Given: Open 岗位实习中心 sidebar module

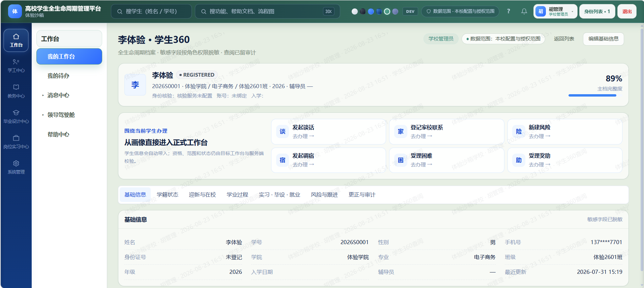Looking at the screenshot, I should click(16, 142).
